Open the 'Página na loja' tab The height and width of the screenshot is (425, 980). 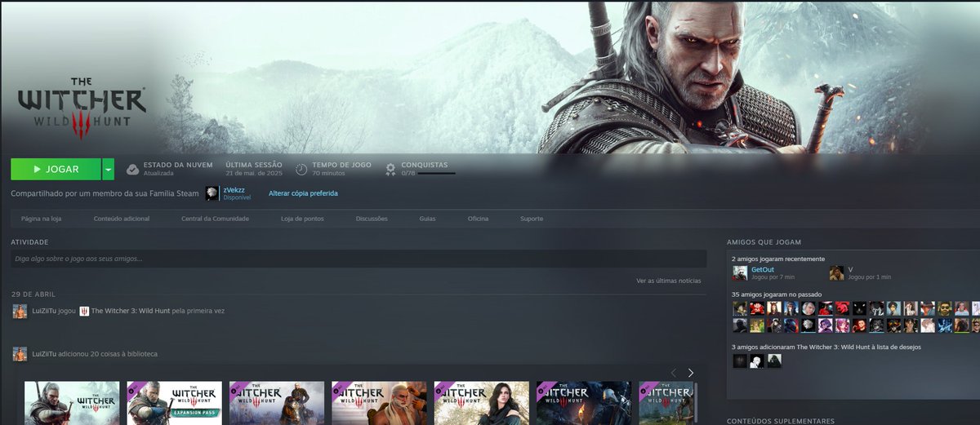41,219
